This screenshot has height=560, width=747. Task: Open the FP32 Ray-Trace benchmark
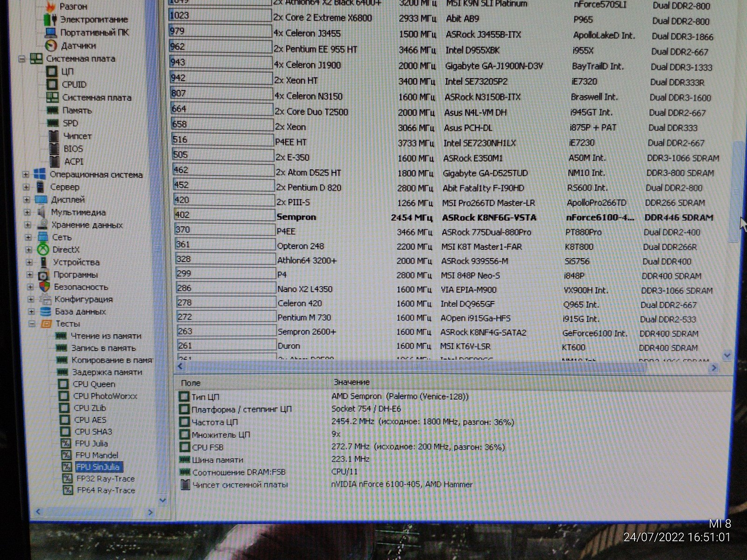click(106, 479)
